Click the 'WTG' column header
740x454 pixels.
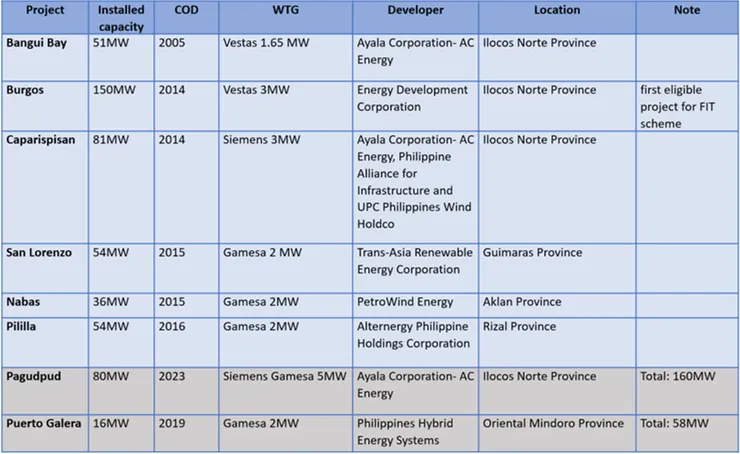click(286, 17)
